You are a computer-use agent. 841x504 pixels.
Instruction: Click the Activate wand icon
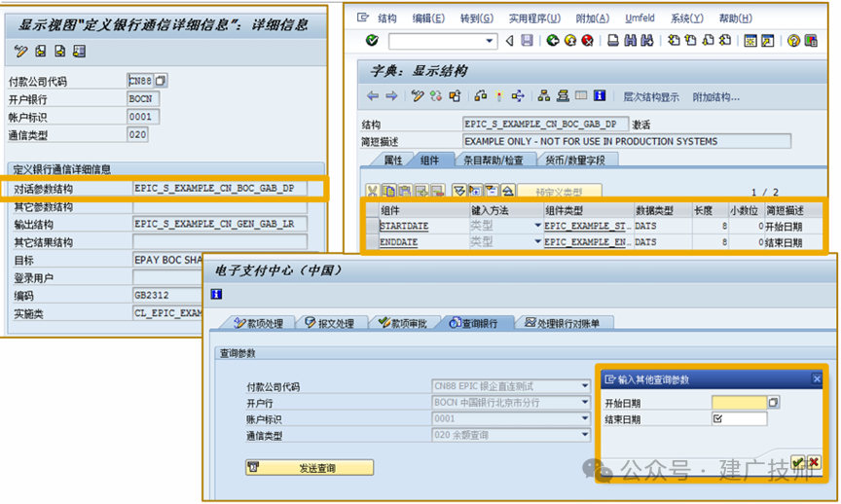pos(498,96)
